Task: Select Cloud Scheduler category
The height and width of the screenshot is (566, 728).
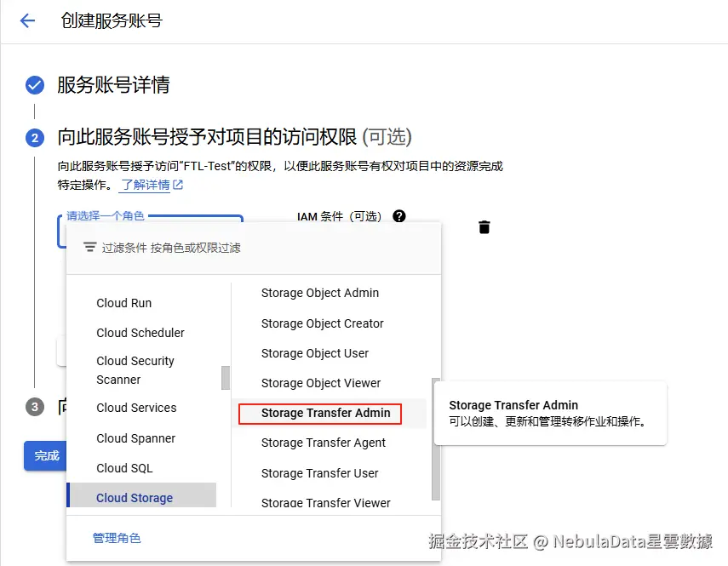Action: 141,333
